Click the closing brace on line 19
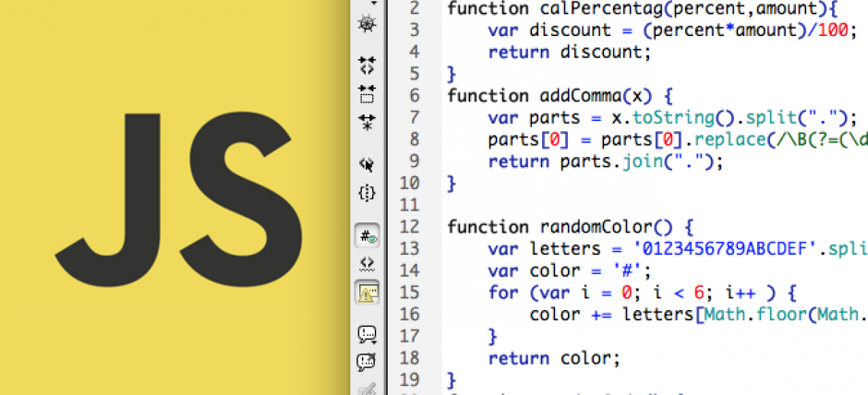868x395 pixels. point(452,380)
